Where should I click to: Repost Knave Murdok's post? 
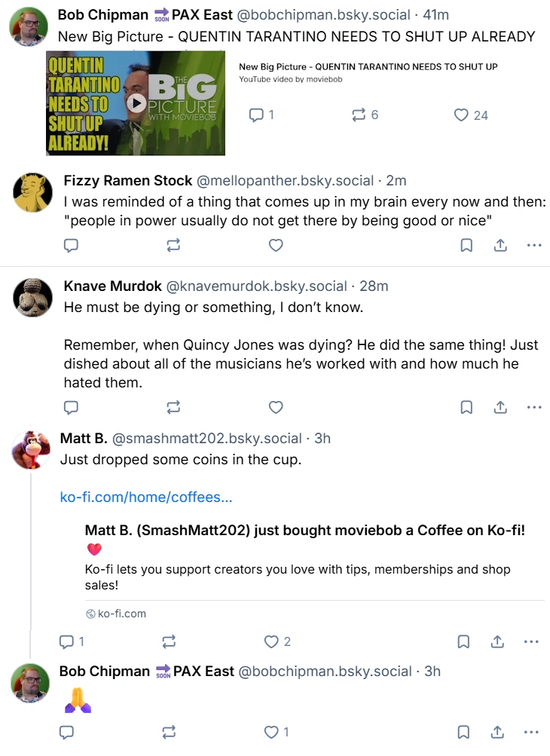(x=173, y=408)
